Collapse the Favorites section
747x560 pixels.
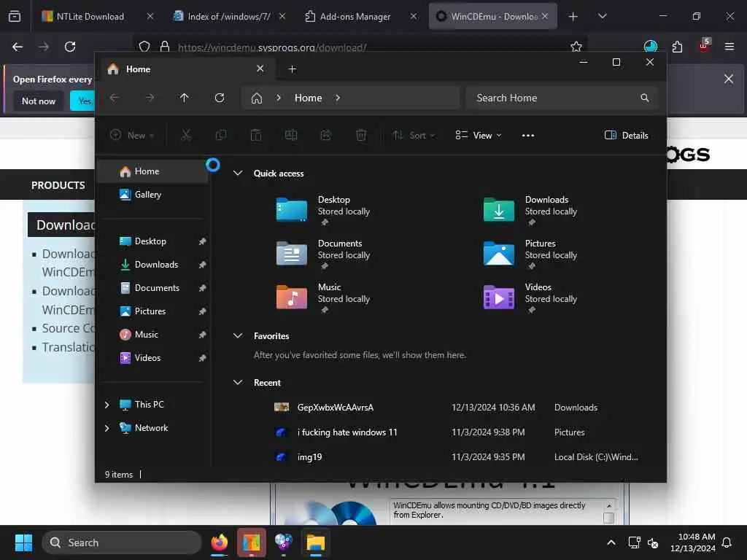[238, 335]
